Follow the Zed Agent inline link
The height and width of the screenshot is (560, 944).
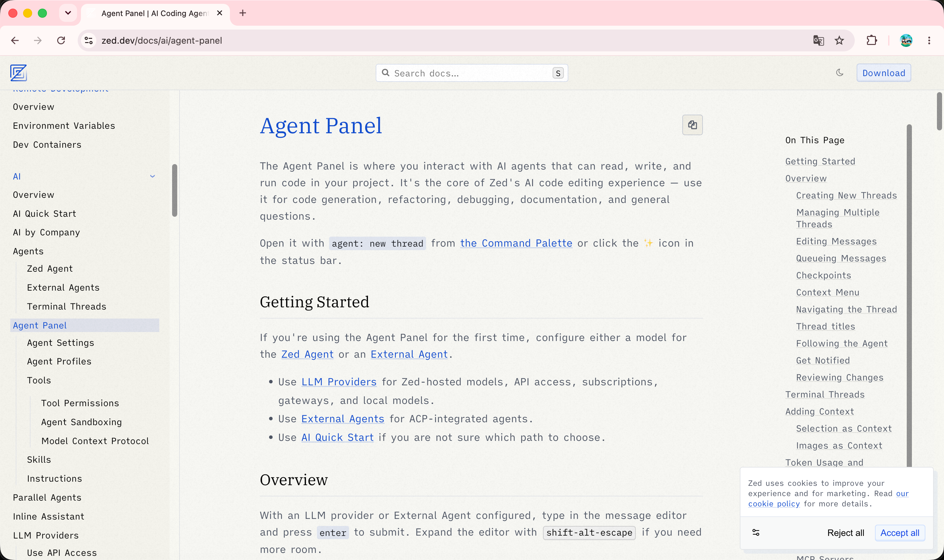coord(307,354)
